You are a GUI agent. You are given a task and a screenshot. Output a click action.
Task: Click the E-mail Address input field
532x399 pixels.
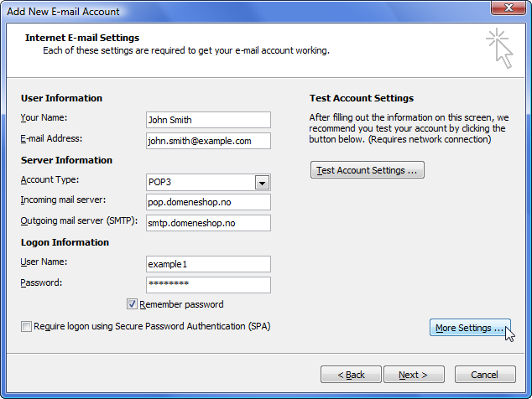point(208,141)
